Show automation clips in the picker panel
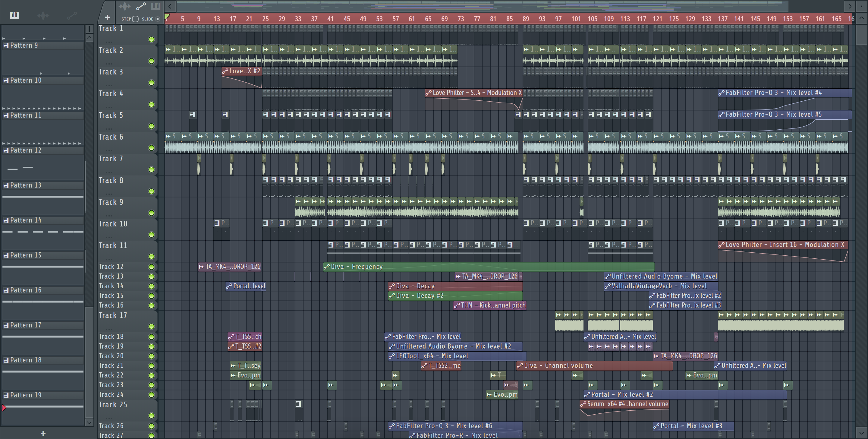Viewport: 868px width, 439px height. 72,15
